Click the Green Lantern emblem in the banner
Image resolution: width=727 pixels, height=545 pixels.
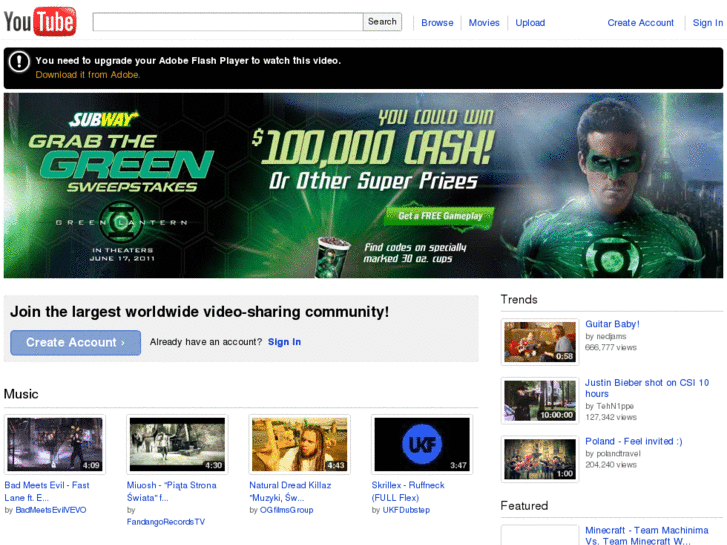tap(121, 222)
